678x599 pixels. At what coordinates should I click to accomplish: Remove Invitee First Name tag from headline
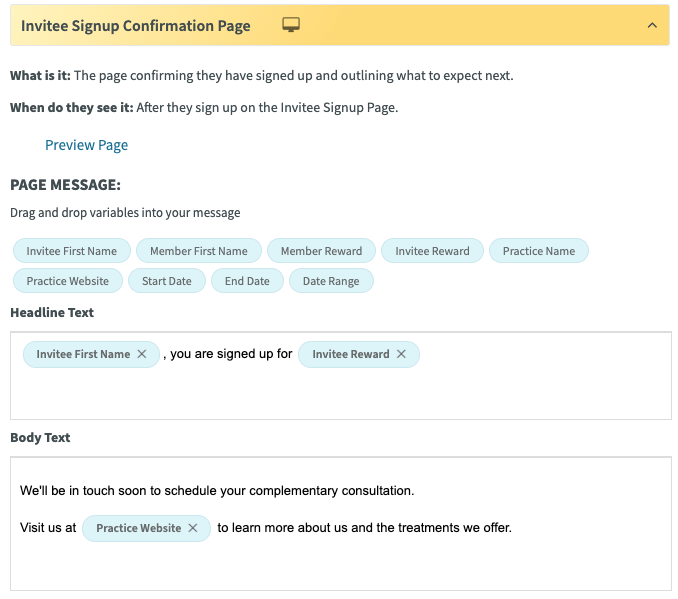142,354
